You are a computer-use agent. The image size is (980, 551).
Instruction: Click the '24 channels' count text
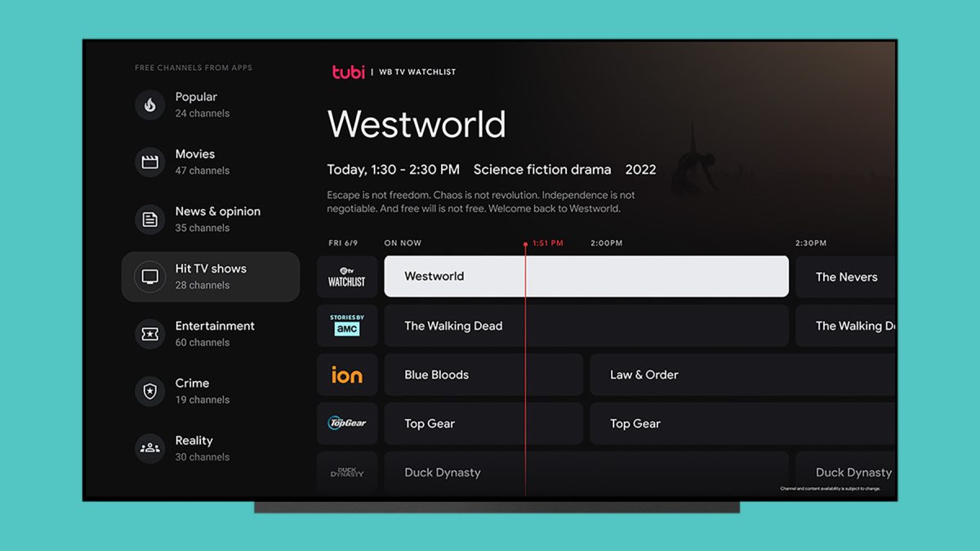click(x=202, y=113)
